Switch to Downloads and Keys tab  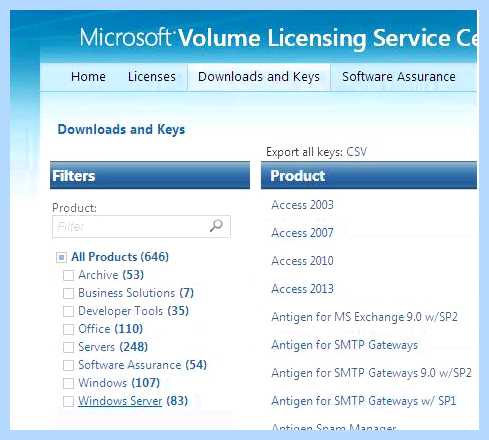259,77
